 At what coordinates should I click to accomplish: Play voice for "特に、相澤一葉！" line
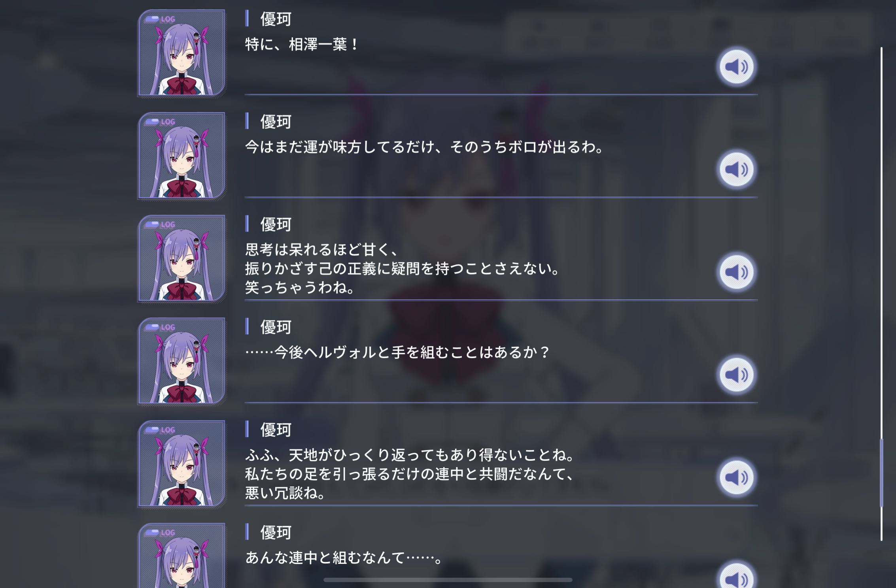pyautogui.click(x=736, y=66)
